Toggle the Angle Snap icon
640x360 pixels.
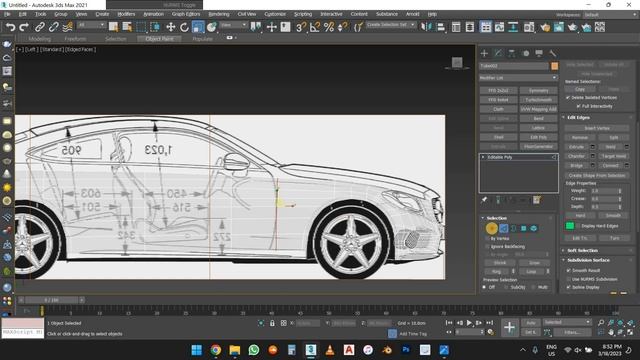click(315, 27)
